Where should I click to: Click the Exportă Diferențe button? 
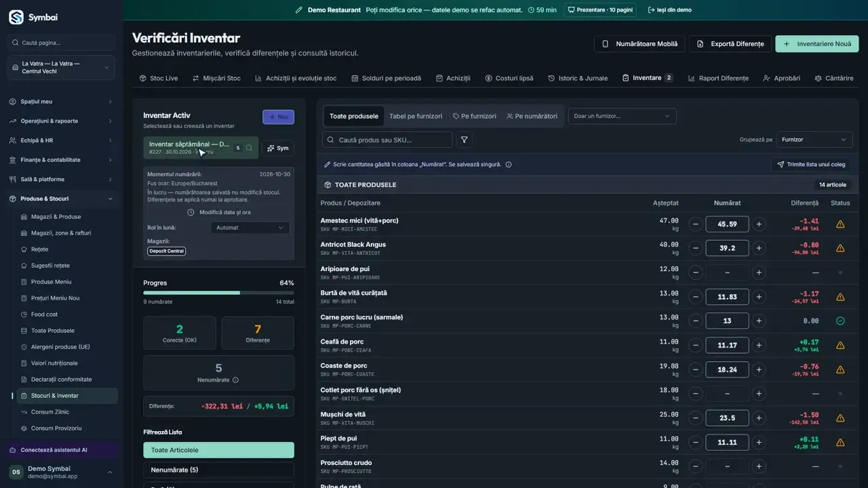tap(730, 44)
